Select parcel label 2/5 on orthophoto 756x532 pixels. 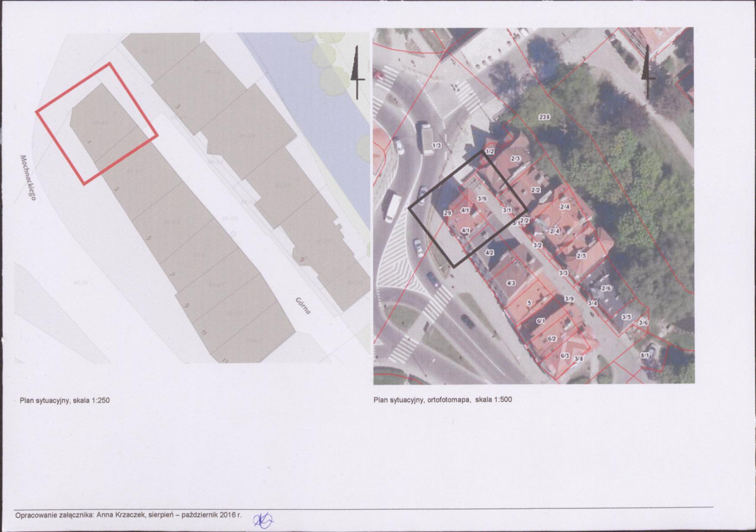click(x=581, y=256)
